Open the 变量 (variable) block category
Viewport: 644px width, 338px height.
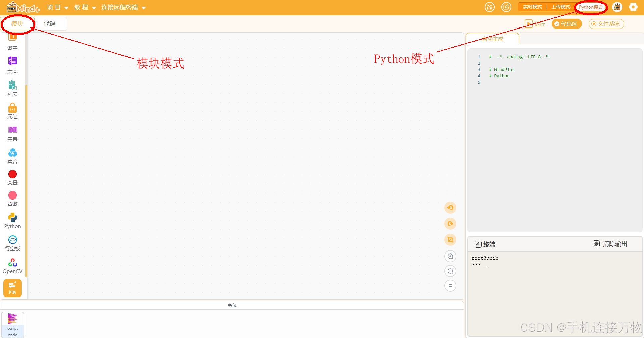pos(12,178)
